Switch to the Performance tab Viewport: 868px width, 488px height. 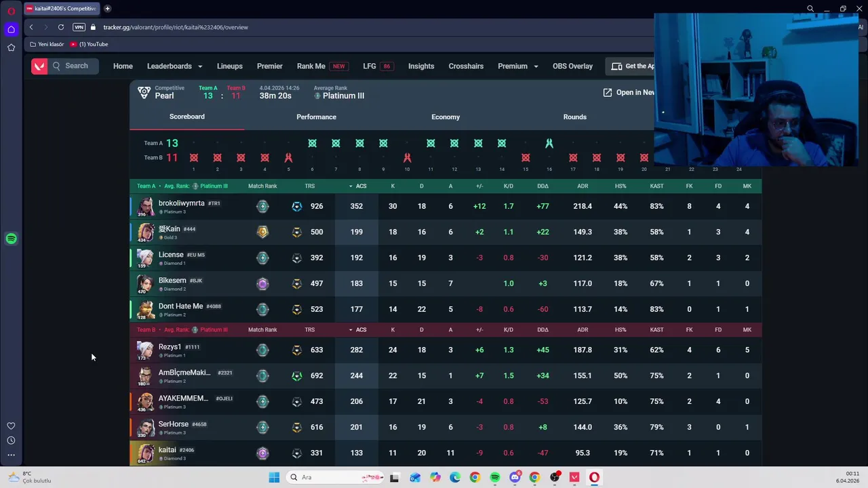click(x=316, y=117)
